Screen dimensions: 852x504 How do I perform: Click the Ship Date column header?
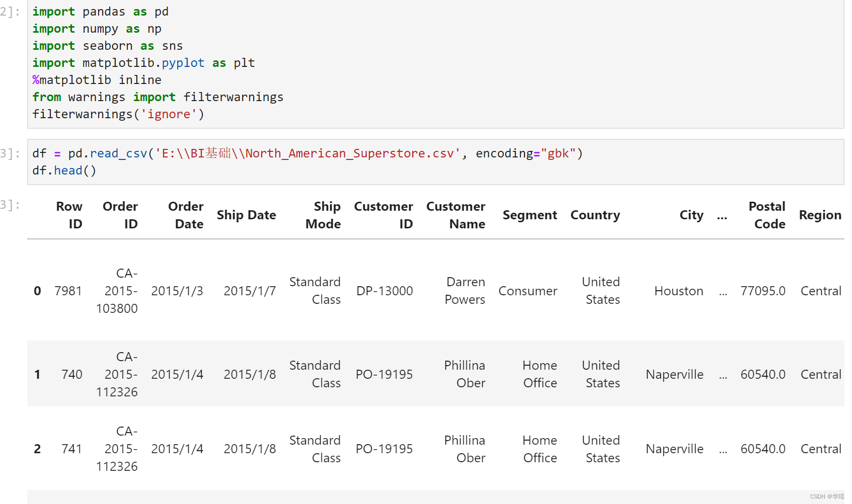pyautogui.click(x=246, y=215)
